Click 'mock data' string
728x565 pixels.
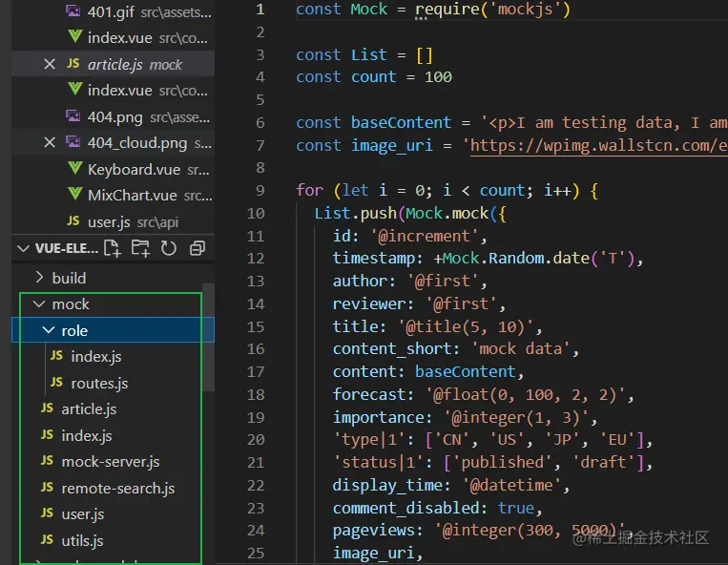(520, 348)
